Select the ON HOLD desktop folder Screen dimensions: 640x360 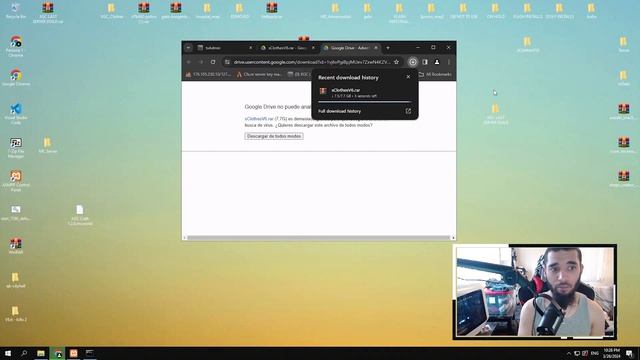pyautogui.click(x=495, y=11)
